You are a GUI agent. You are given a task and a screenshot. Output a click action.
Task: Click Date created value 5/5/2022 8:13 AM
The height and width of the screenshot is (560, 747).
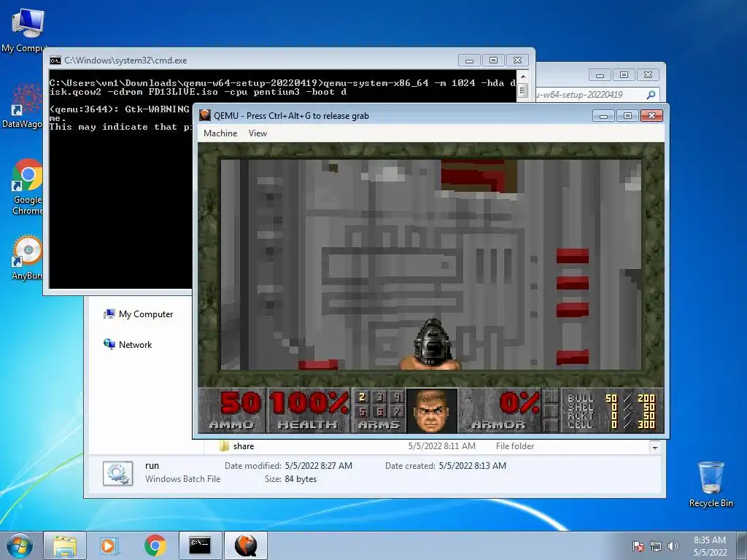(x=473, y=466)
